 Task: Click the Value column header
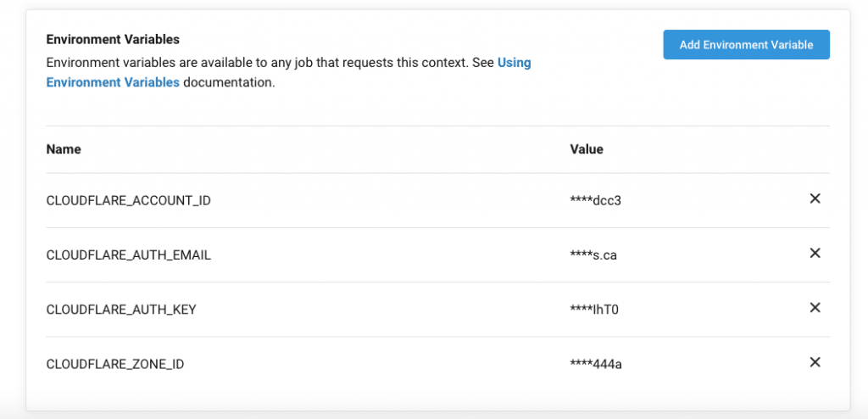click(587, 149)
